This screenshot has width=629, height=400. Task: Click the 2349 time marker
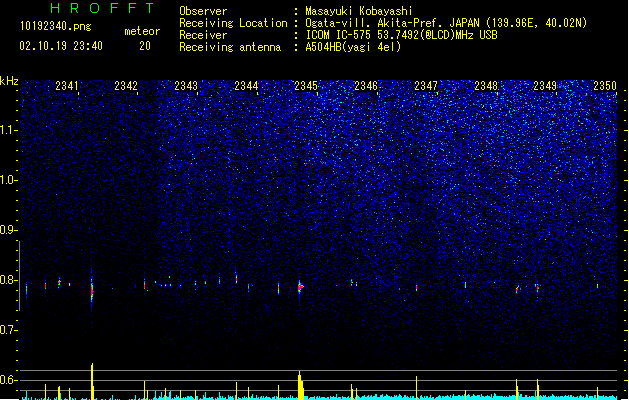tap(545, 86)
